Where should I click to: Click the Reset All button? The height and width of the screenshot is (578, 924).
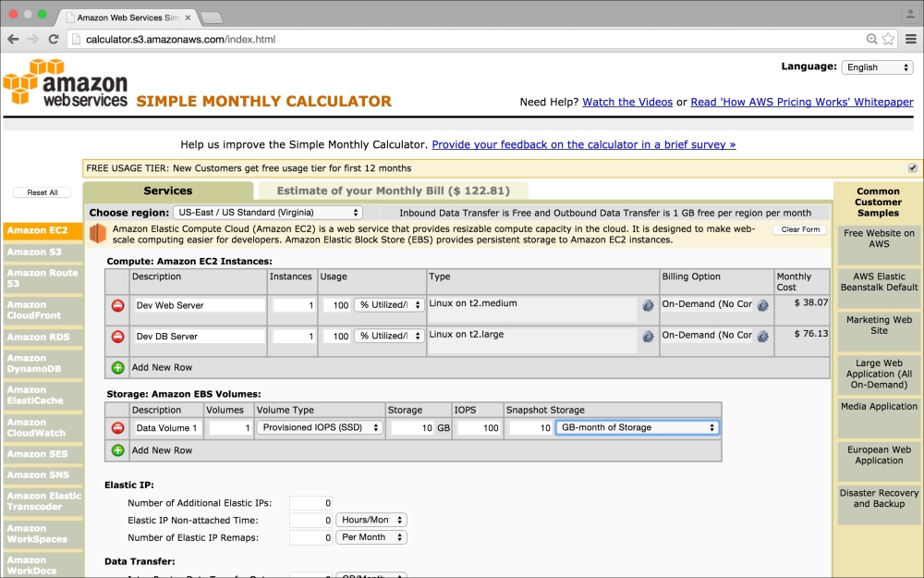pos(42,193)
